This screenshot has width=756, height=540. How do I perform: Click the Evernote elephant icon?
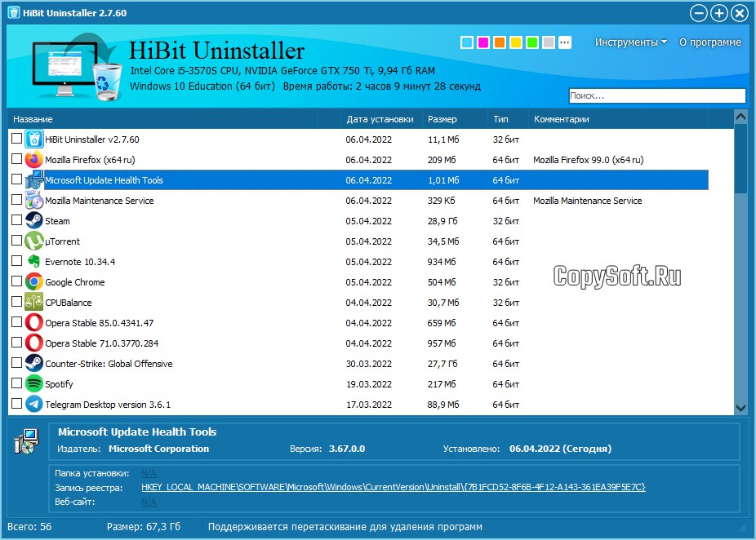click(x=34, y=262)
